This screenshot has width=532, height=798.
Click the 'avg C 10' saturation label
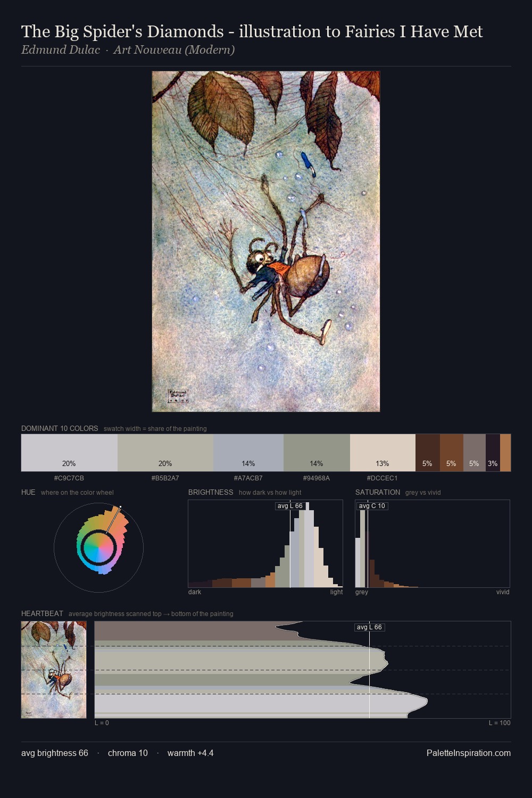click(372, 506)
